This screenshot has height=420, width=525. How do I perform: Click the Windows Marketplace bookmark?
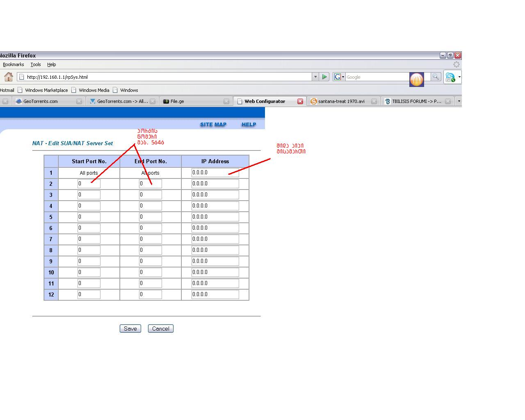(x=46, y=90)
